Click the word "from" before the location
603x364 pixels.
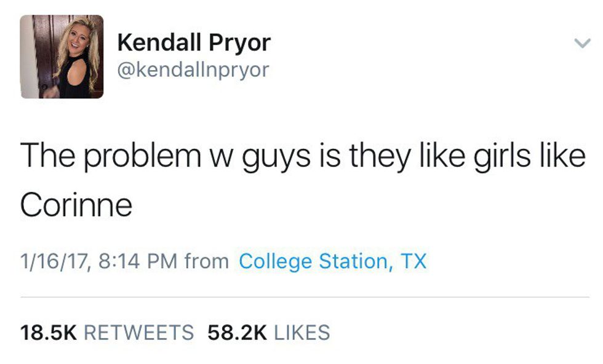(x=207, y=261)
